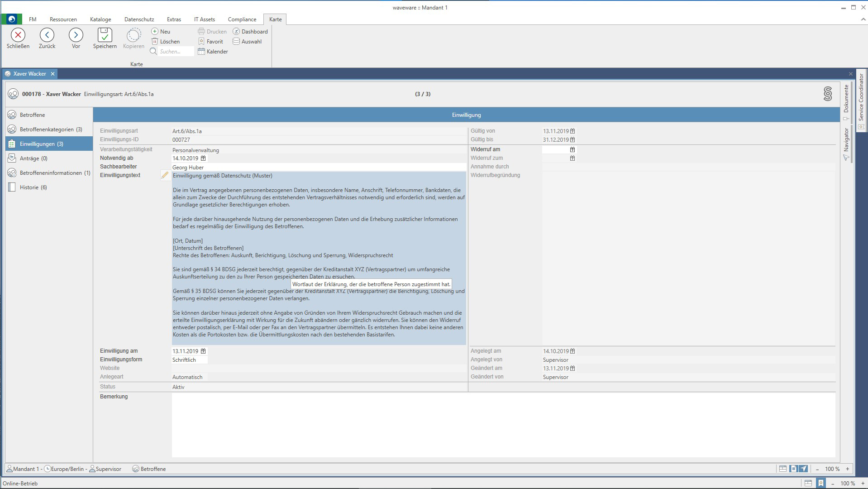Go forward with the Vor arrow icon

(76, 35)
